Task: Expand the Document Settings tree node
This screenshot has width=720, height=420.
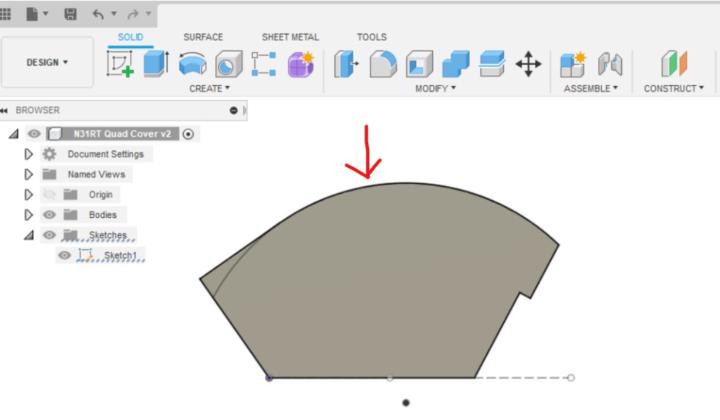Action: (x=29, y=154)
